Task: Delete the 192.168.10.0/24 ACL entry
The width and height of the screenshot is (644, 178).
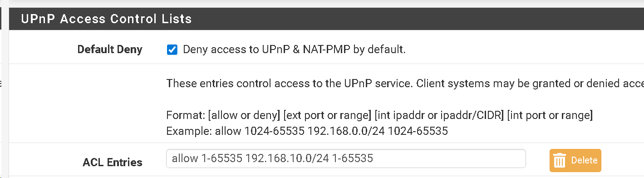Action: (575, 160)
